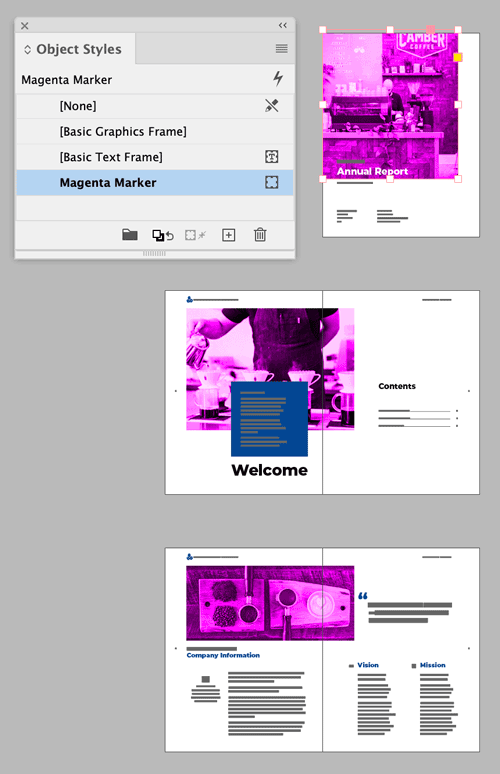Click the frame icon beside Magenta Marker
This screenshot has height=774, width=500.
pos(271,183)
